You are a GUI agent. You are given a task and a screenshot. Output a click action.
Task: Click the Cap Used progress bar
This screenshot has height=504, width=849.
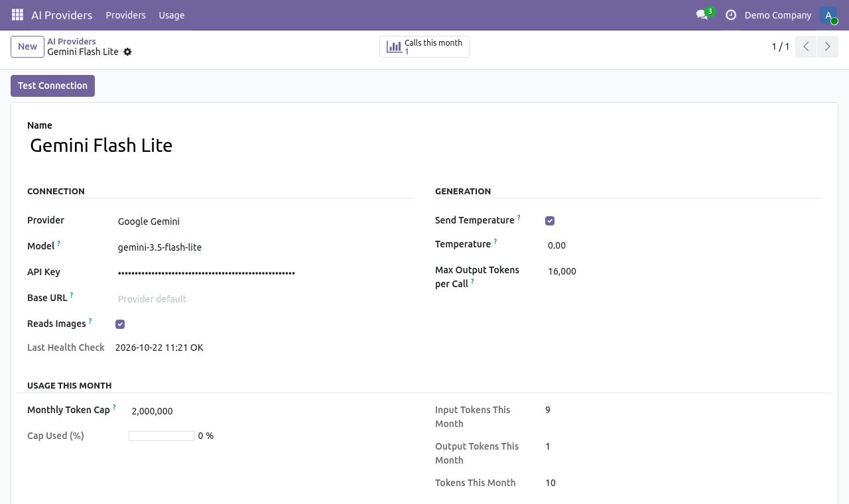162,436
